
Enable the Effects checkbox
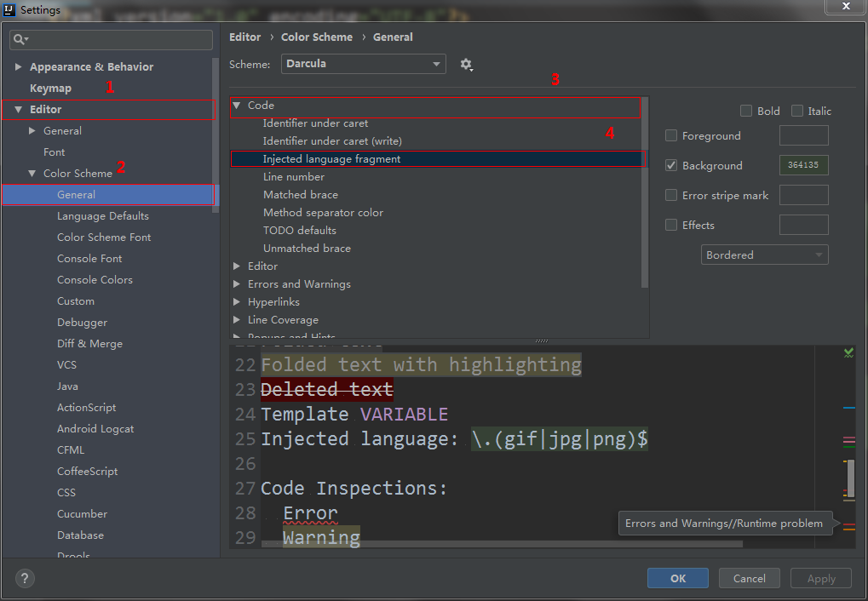coord(671,225)
